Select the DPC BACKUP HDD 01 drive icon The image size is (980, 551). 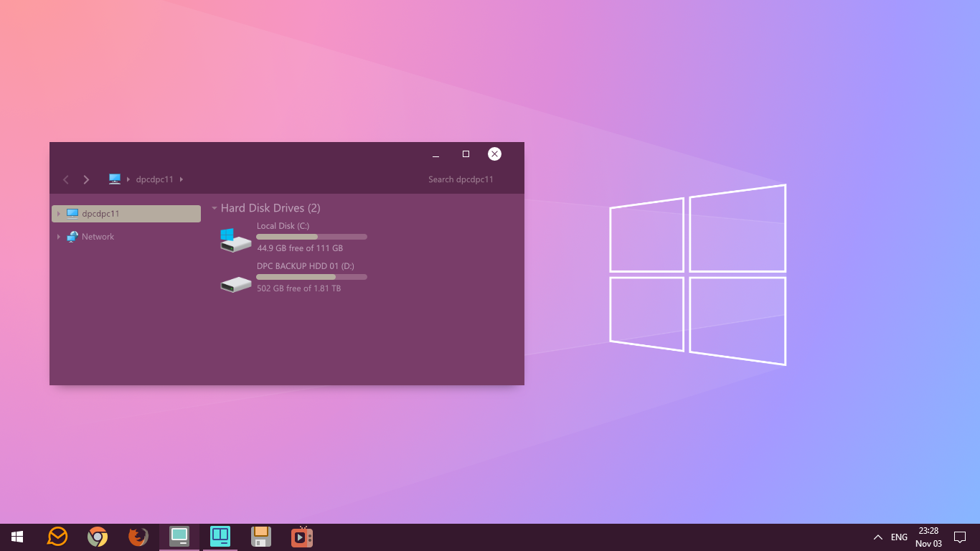(x=236, y=284)
